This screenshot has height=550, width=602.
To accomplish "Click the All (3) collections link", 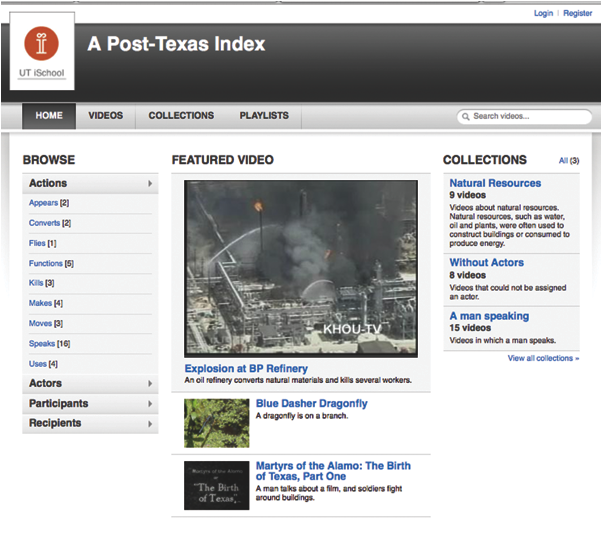I will 569,161.
